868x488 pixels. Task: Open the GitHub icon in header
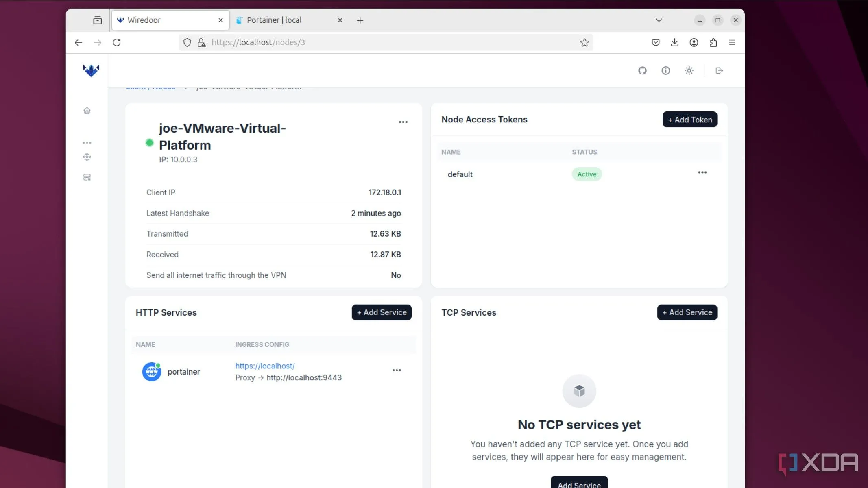[x=642, y=71]
